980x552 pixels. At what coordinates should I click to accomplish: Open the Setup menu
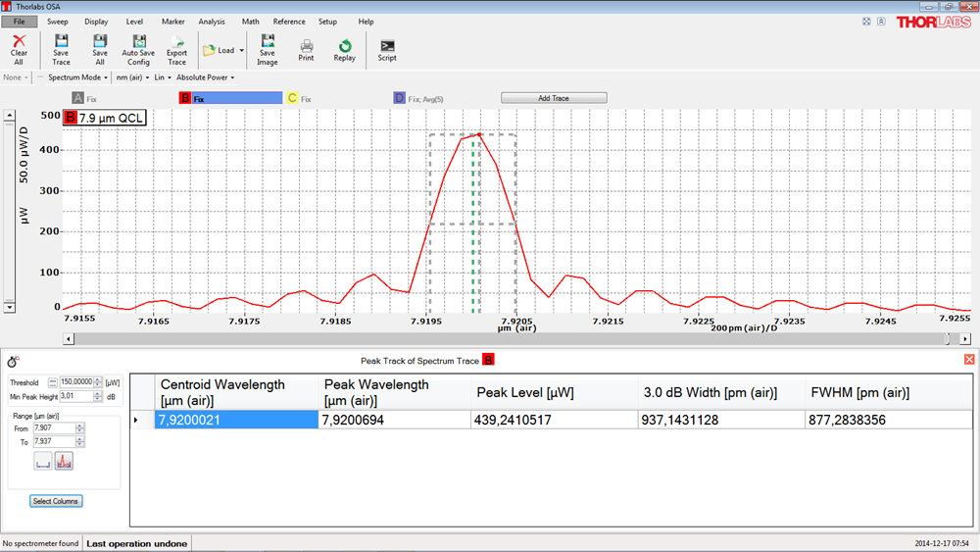coord(327,22)
